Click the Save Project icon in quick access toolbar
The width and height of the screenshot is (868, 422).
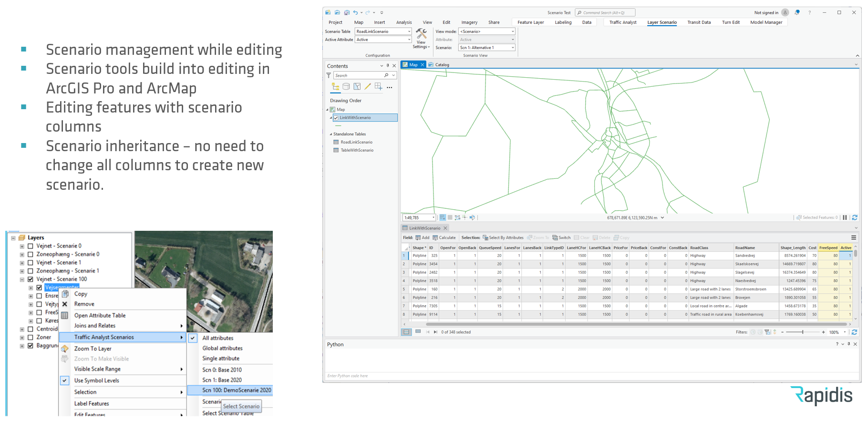coord(347,12)
